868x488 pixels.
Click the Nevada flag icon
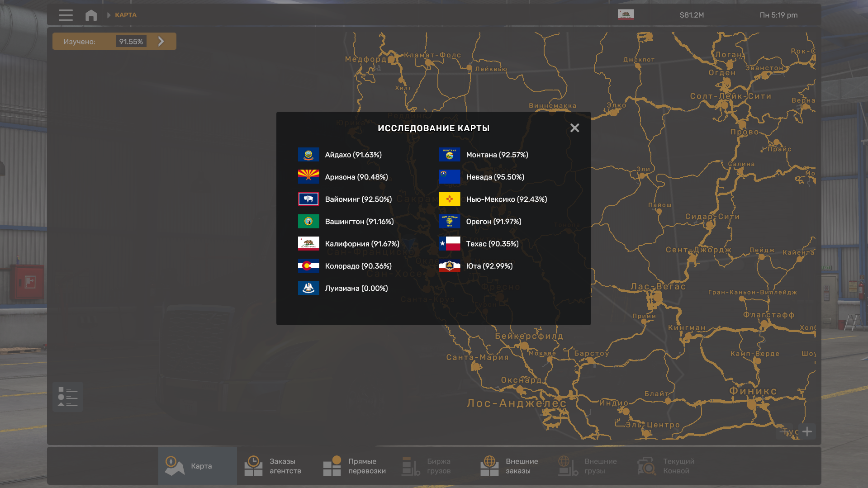click(x=450, y=177)
